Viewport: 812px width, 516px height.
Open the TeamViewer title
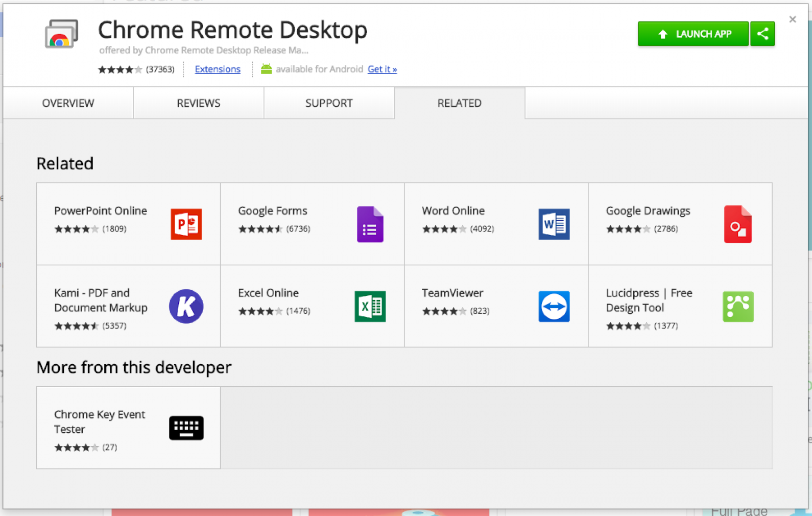tap(452, 293)
